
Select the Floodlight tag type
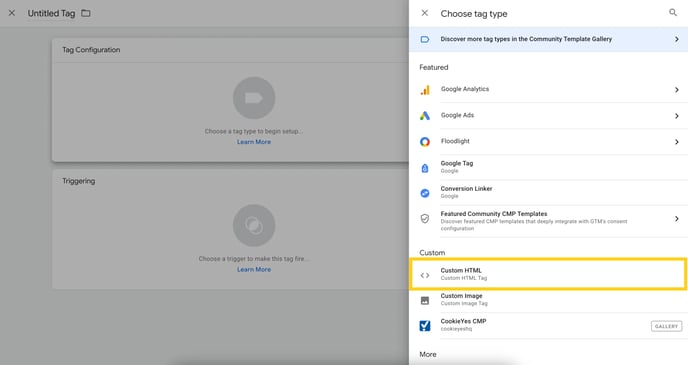click(548, 142)
